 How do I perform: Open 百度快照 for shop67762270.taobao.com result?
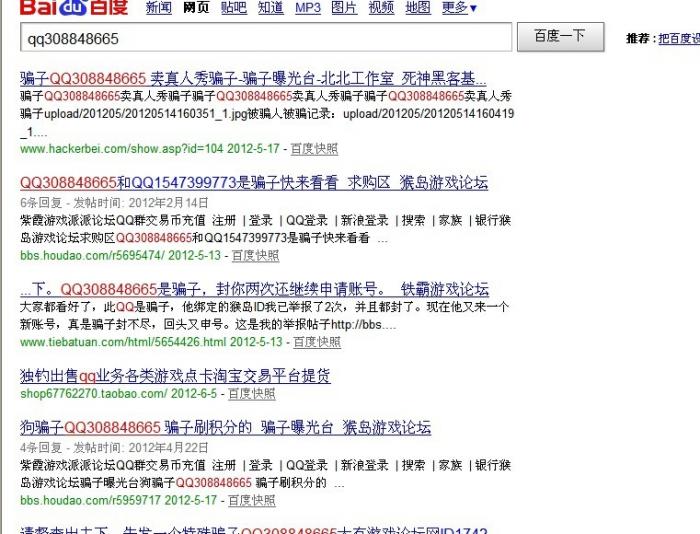tap(252, 393)
